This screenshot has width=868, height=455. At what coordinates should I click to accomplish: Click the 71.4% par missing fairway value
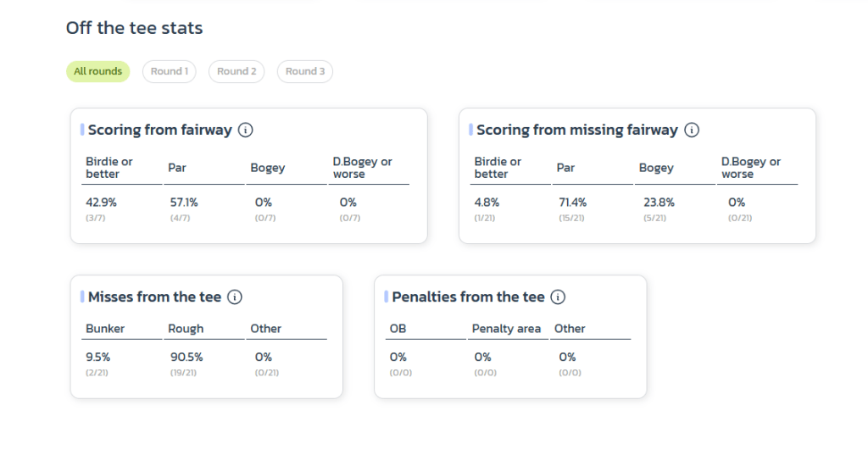tap(571, 203)
